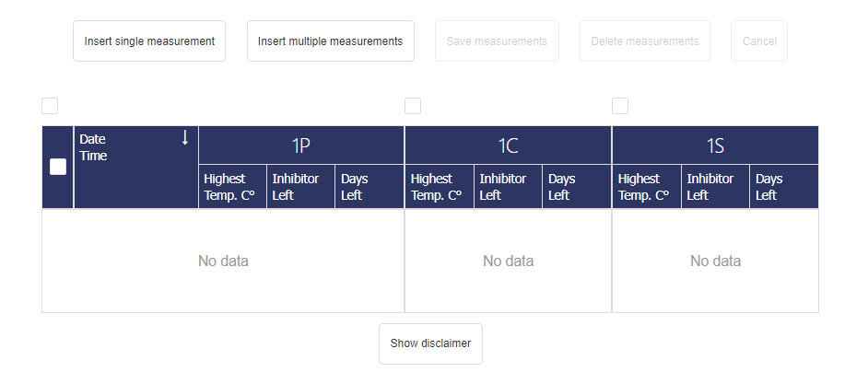Click the Date Time column header

(x=120, y=147)
